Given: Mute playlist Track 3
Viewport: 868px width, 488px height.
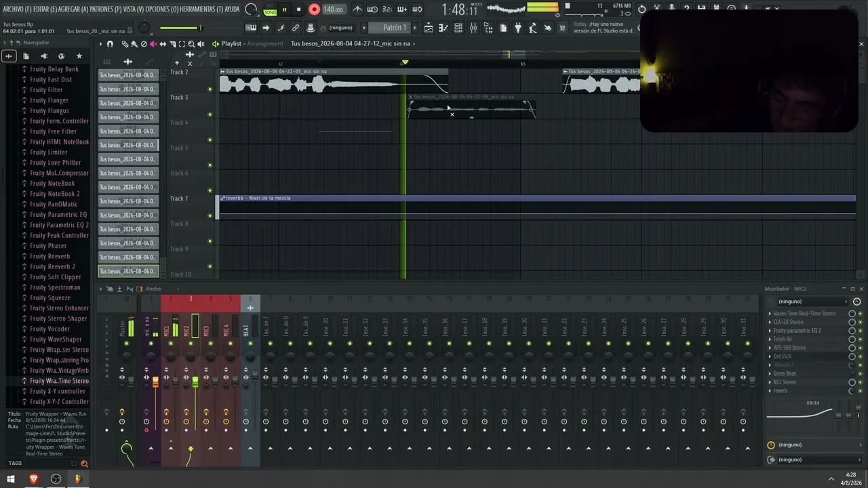Looking at the screenshot, I should tap(210, 115).
